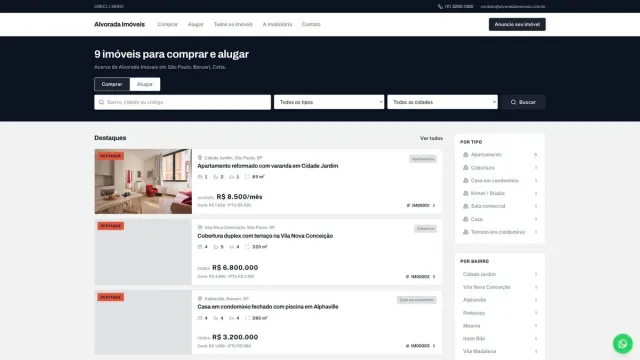Open WhatsApp chat floating button

pos(622,344)
